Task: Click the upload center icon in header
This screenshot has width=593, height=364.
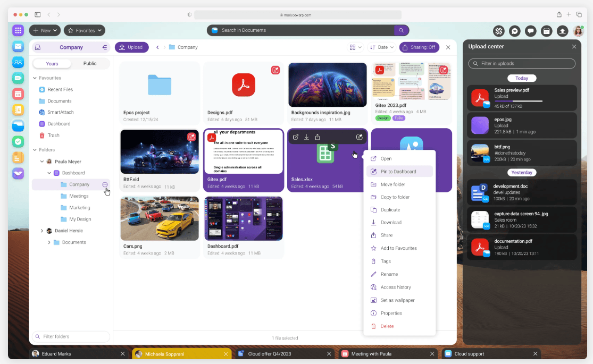Action: (x=562, y=31)
